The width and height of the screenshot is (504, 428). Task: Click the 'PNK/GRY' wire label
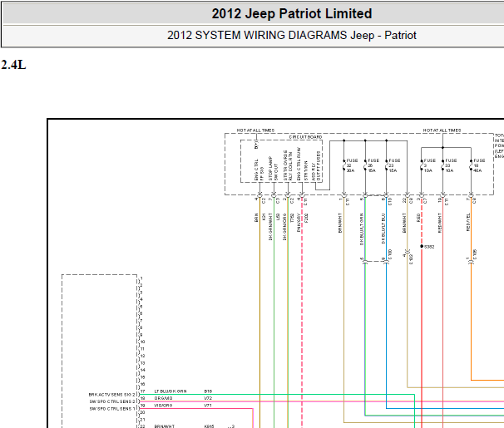(x=299, y=222)
